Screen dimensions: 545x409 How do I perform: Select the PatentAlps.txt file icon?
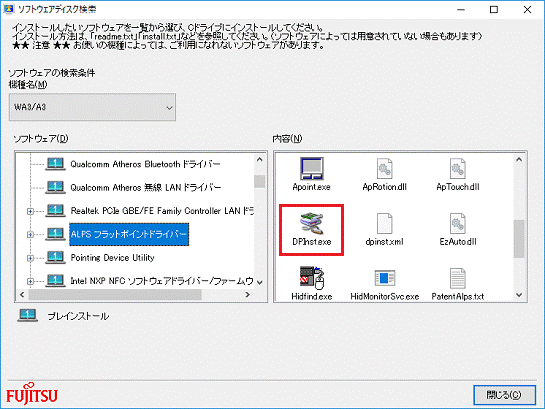[457, 278]
